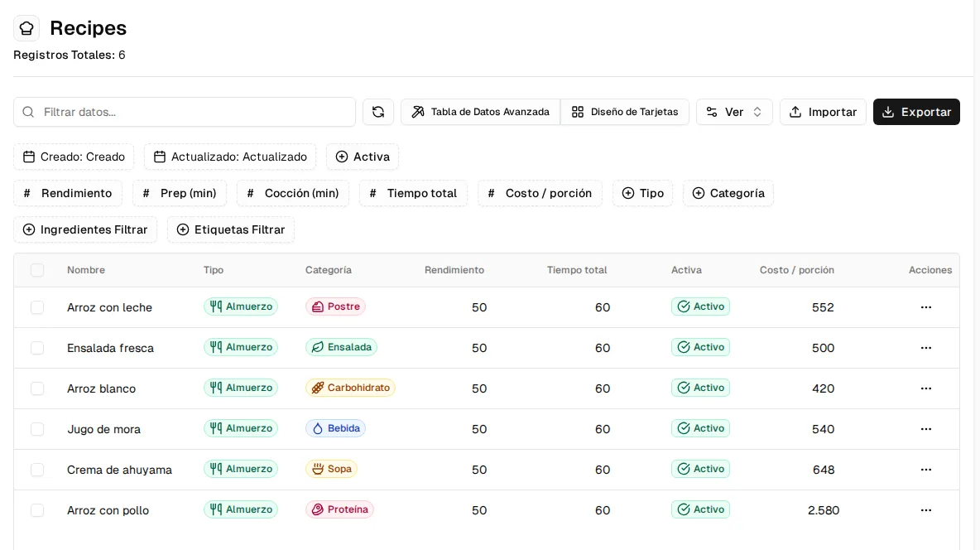This screenshot has width=980, height=550.
Task: Click the Carbohidrato category badge
Action: [x=350, y=388]
